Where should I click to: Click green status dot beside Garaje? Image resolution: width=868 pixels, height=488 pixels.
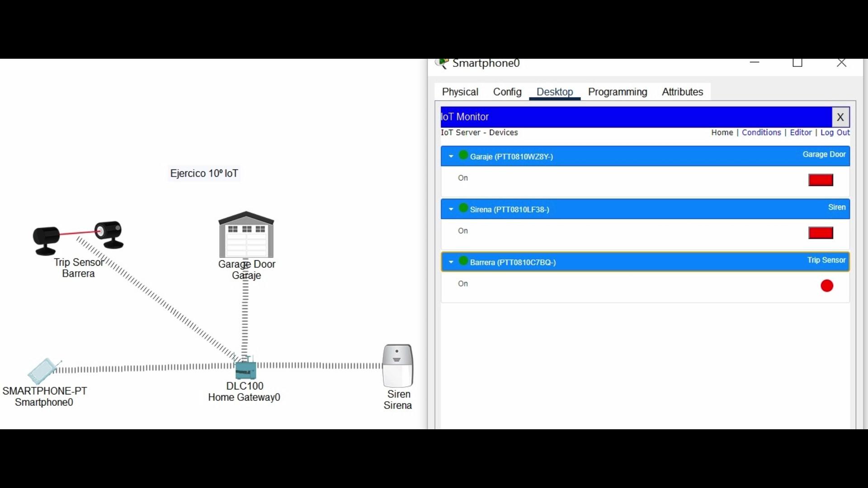pos(463,155)
